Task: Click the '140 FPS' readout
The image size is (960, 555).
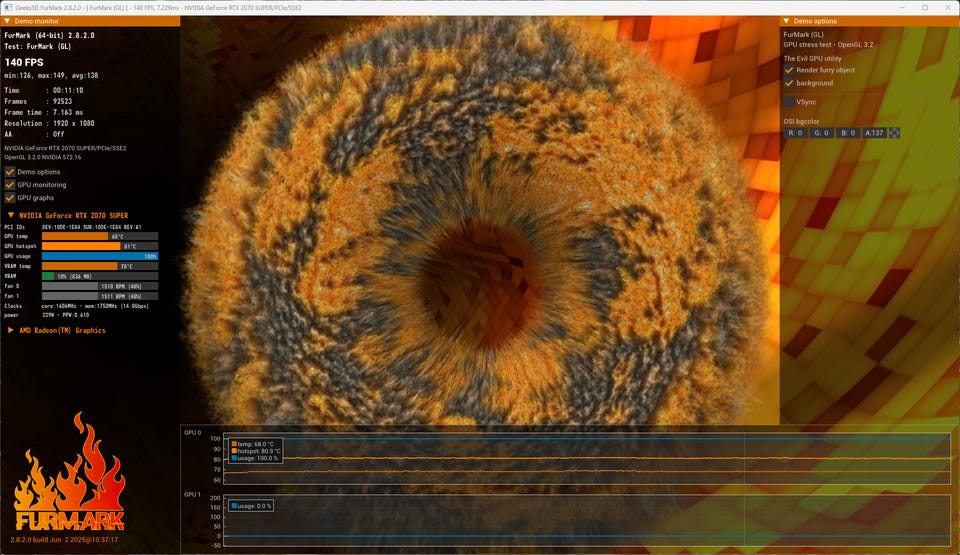Action: point(24,62)
